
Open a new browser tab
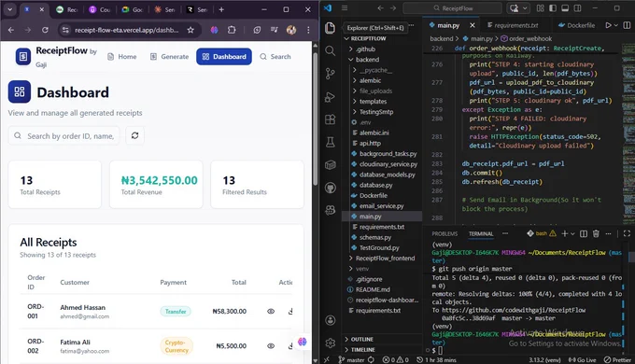coord(221,9)
